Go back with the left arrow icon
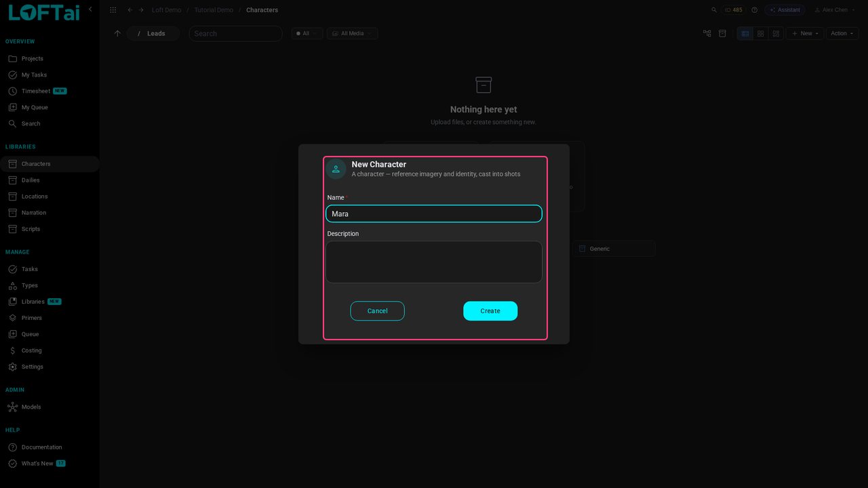This screenshot has width=868, height=488. coord(130,10)
